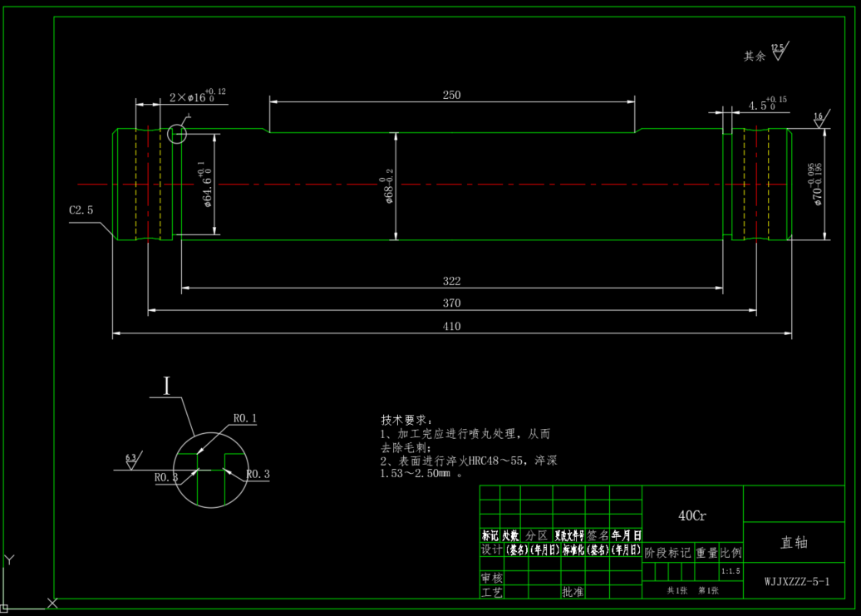The width and height of the screenshot is (861, 616).
Task: Click the 共1张 sheet count text
Action: (677, 591)
